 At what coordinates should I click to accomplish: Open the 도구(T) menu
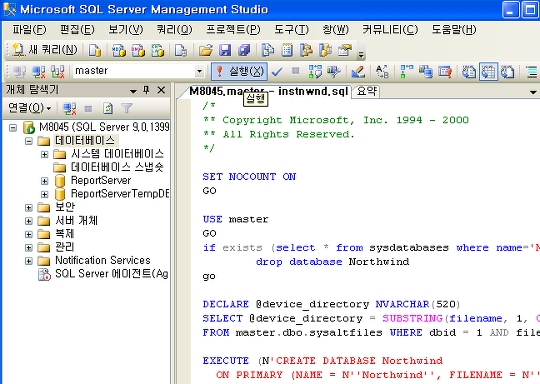(291, 30)
